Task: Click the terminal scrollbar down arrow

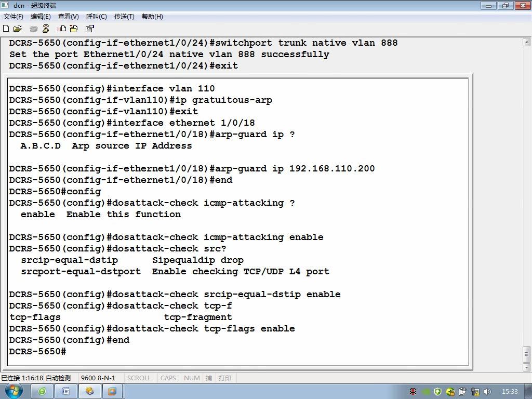Action: pyautogui.click(x=526, y=367)
